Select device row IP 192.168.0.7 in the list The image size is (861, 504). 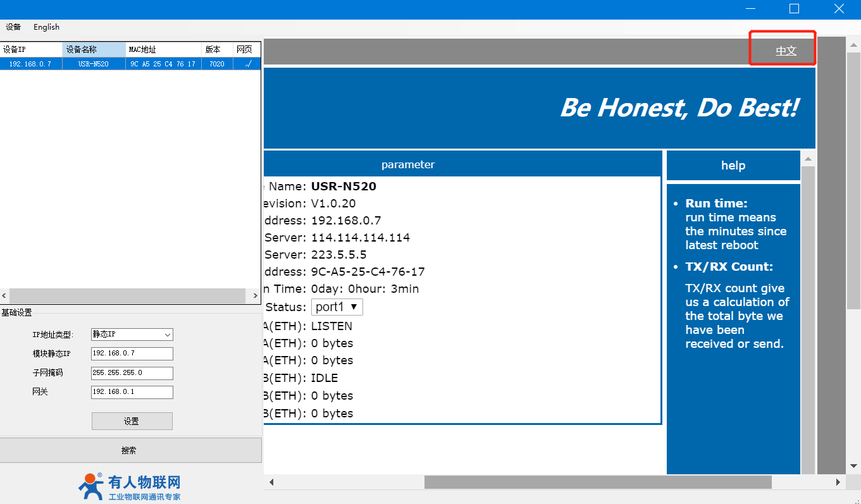(x=30, y=64)
